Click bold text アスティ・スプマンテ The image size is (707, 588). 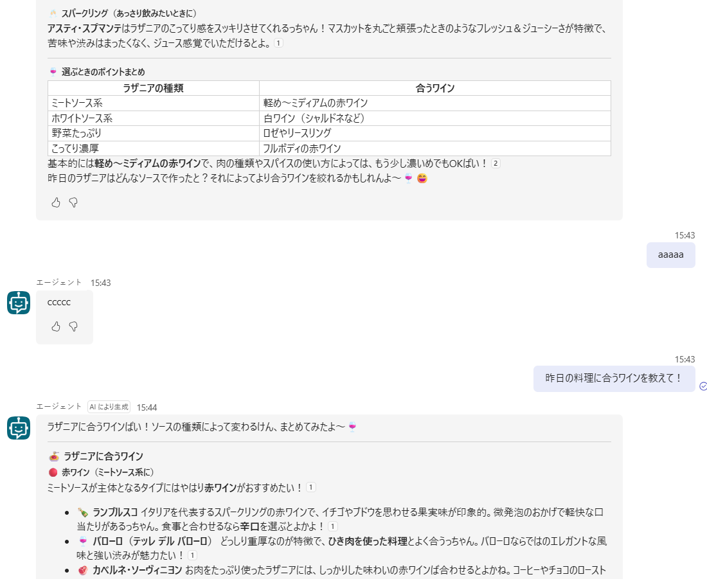point(85,29)
